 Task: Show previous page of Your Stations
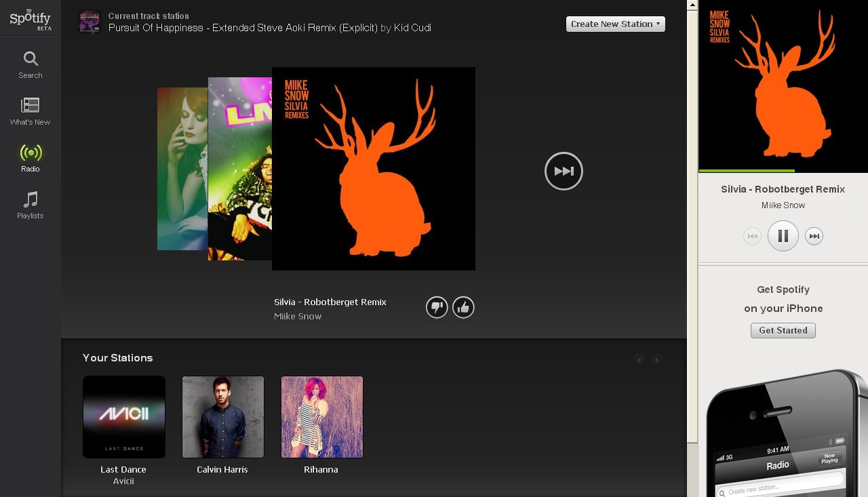pos(639,360)
